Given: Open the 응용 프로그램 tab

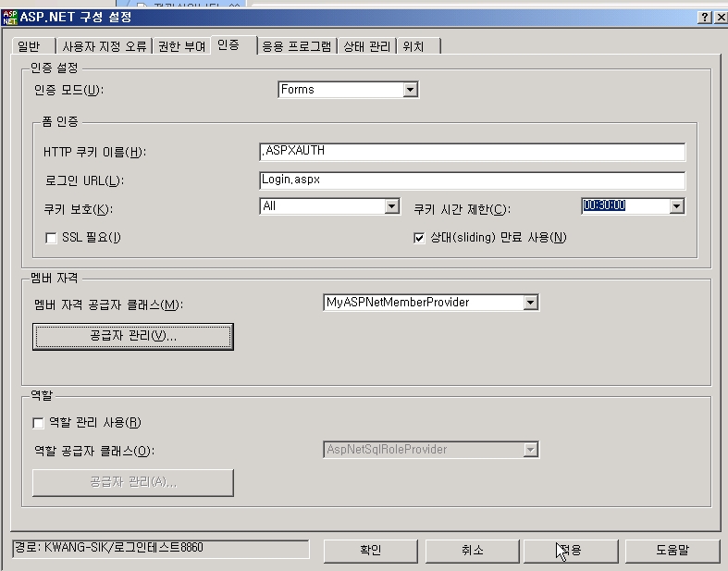Looking at the screenshot, I should tap(297, 46).
